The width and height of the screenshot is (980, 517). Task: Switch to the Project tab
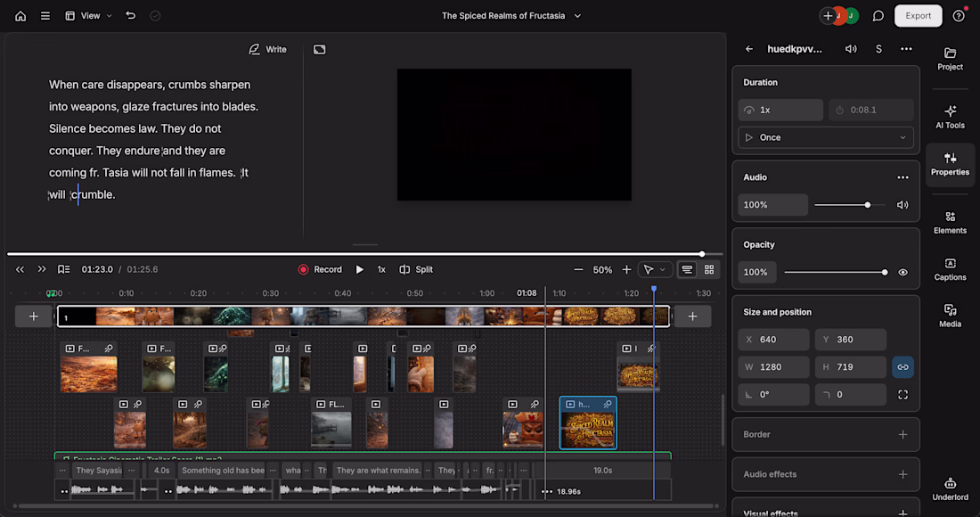950,59
